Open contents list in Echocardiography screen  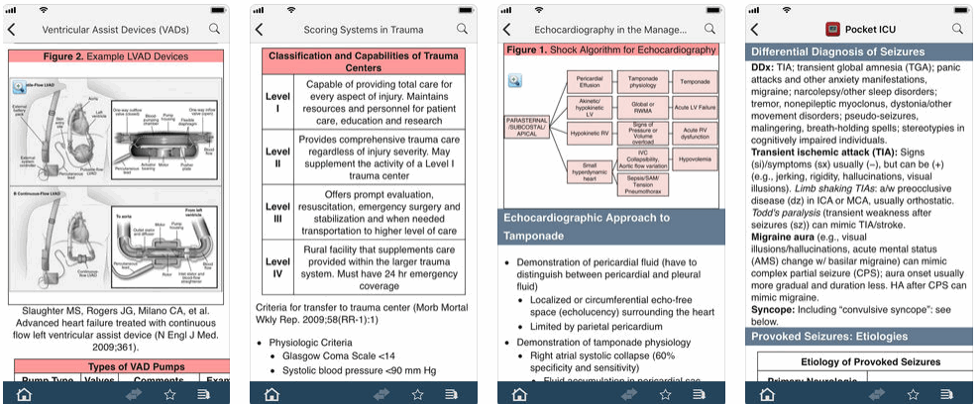699,394
